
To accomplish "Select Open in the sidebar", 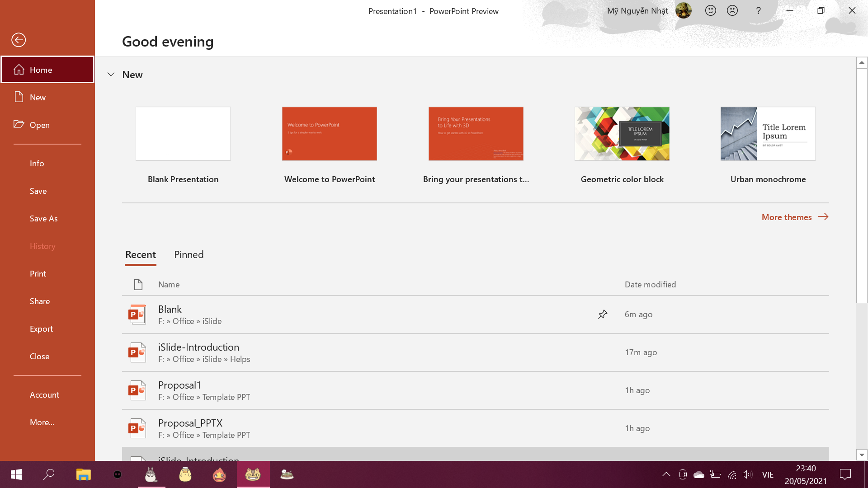I will tap(47, 125).
